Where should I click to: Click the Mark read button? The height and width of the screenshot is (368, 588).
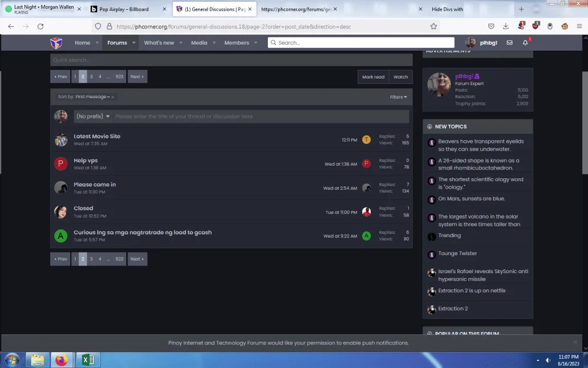pyautogui.click(x=373, y=77)
